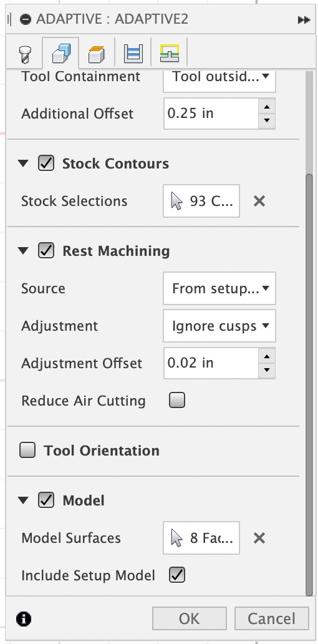Uncheck the Rest Machining checkbox
318x644 pixels.
pyautogui.click(x=46, y=250)
